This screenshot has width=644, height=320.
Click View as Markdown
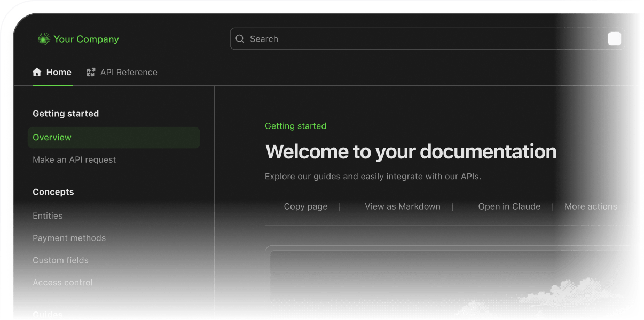(403, 206)
